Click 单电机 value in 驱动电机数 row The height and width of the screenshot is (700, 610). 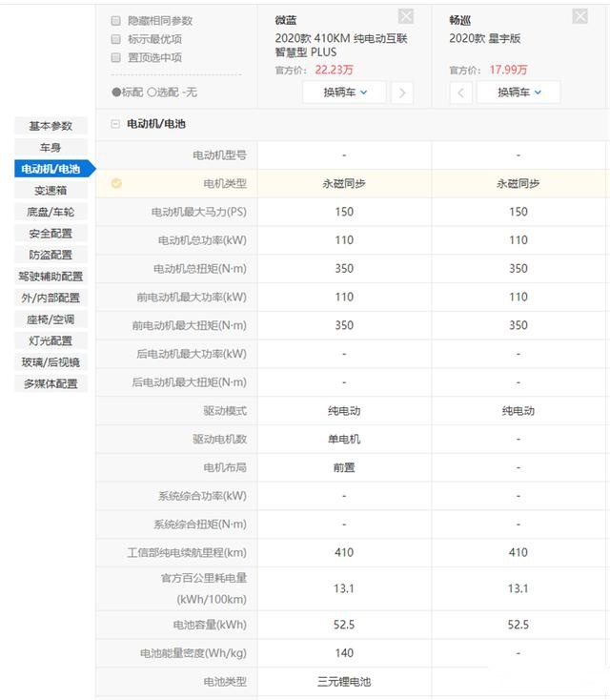click(344, 440)
